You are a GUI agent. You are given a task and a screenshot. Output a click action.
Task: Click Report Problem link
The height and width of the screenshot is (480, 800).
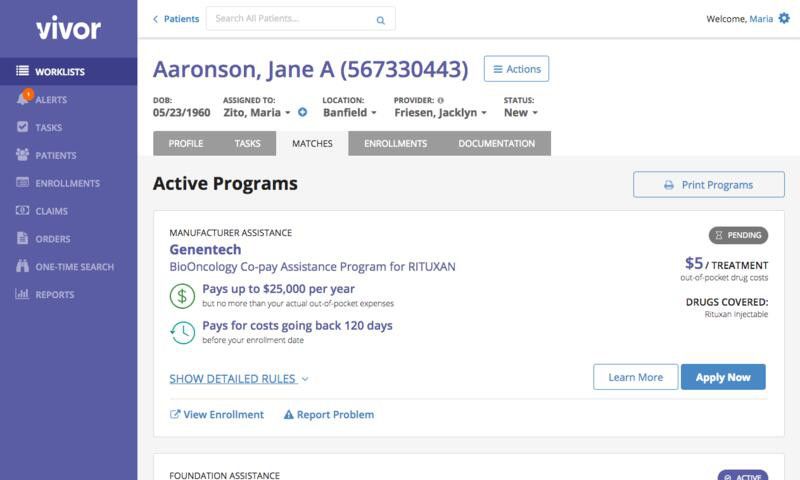tap(329, 415)
